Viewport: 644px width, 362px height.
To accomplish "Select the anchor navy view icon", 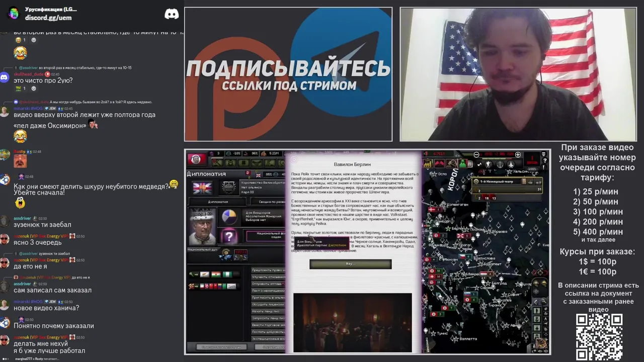I will pos(500,164).
